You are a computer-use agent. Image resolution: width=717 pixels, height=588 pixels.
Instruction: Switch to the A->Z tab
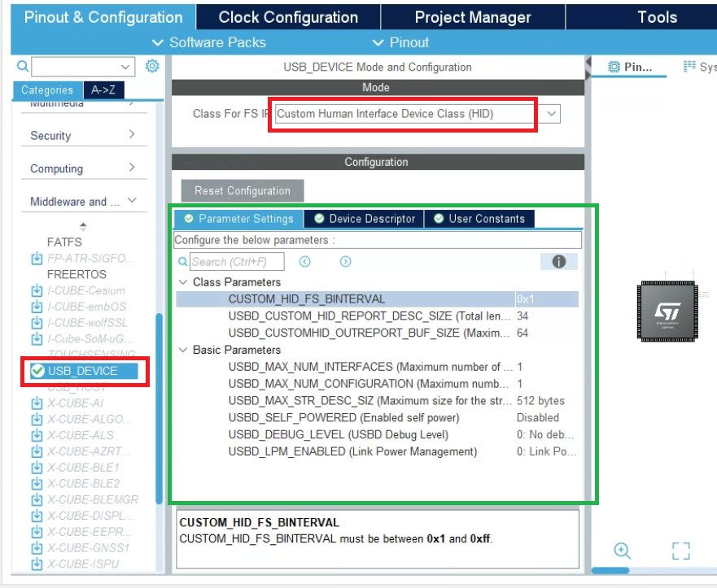coord(103,90)
